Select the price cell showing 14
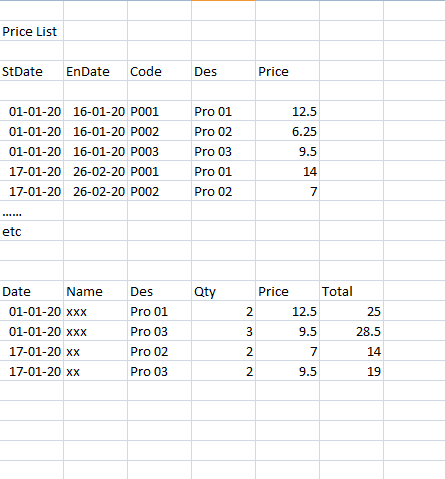Screen dimensions: 445x479 tap(287, 171)
